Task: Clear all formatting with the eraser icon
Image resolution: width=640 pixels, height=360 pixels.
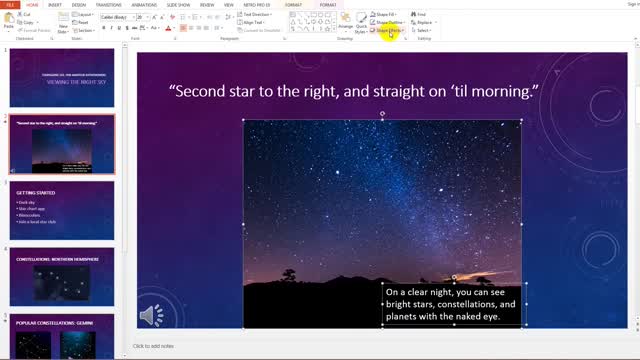Action: coord(173,17)
